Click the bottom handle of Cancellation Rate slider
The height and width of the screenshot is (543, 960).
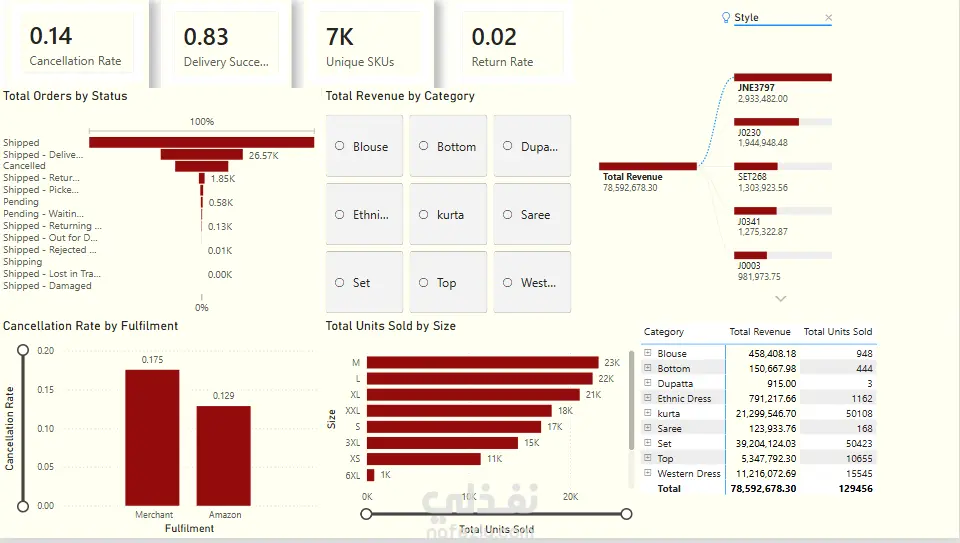[23, 506]
